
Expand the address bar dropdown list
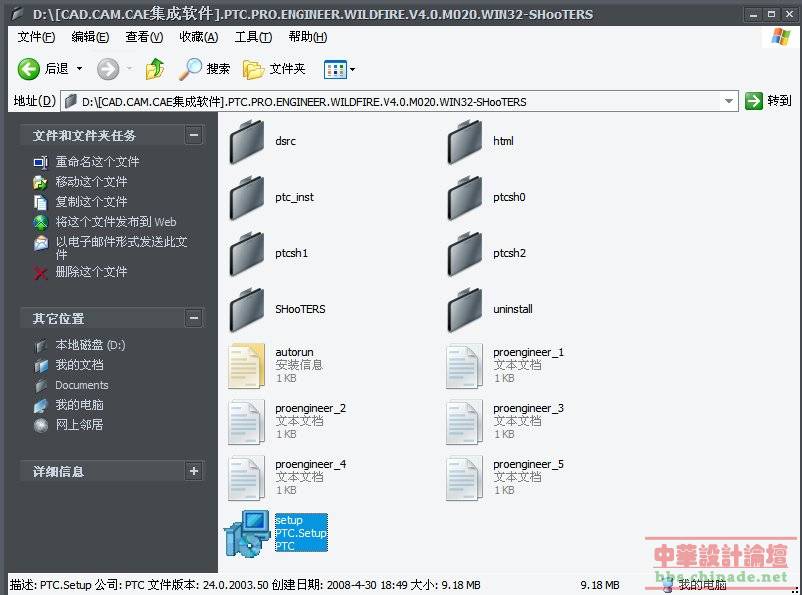[729, 101]
